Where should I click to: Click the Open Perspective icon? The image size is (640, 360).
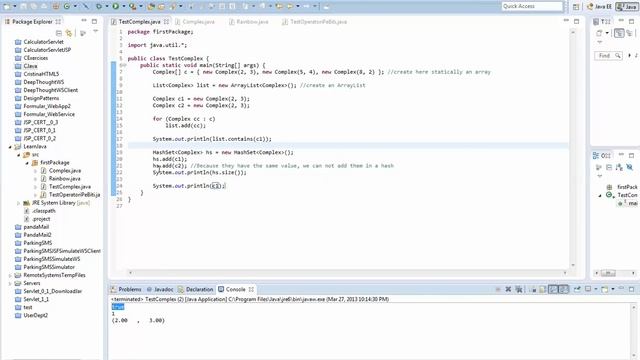576,7
